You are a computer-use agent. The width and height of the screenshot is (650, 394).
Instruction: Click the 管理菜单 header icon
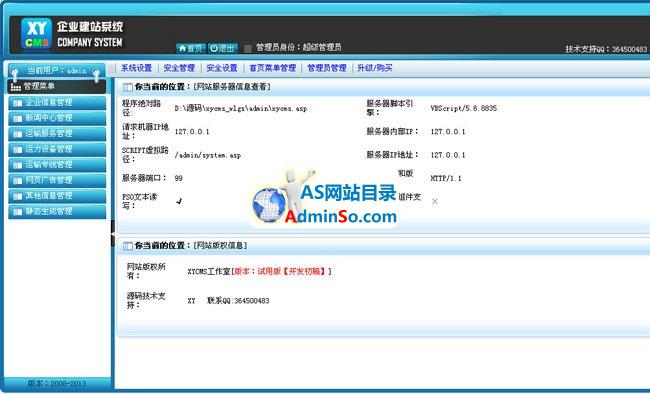point(16,87)
